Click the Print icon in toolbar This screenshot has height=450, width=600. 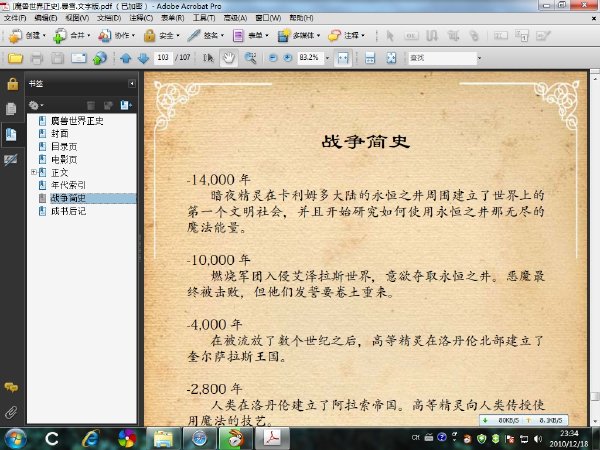pyautogui.click(x=37, y=58)
